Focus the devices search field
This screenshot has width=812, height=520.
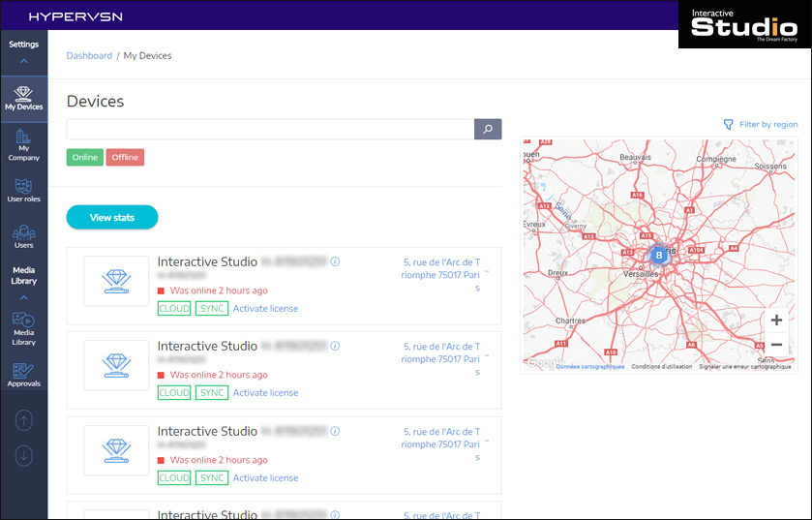(x=270, y=129)
